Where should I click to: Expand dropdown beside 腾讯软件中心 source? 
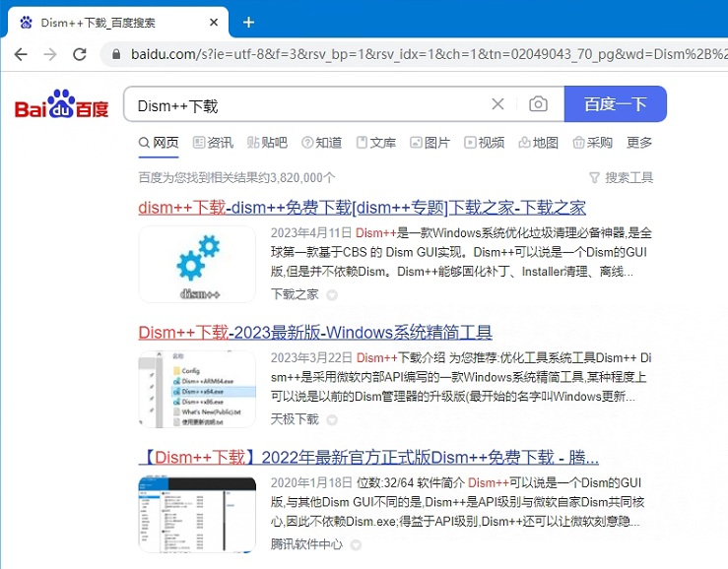pyautogui.click(x=357, y=544)
